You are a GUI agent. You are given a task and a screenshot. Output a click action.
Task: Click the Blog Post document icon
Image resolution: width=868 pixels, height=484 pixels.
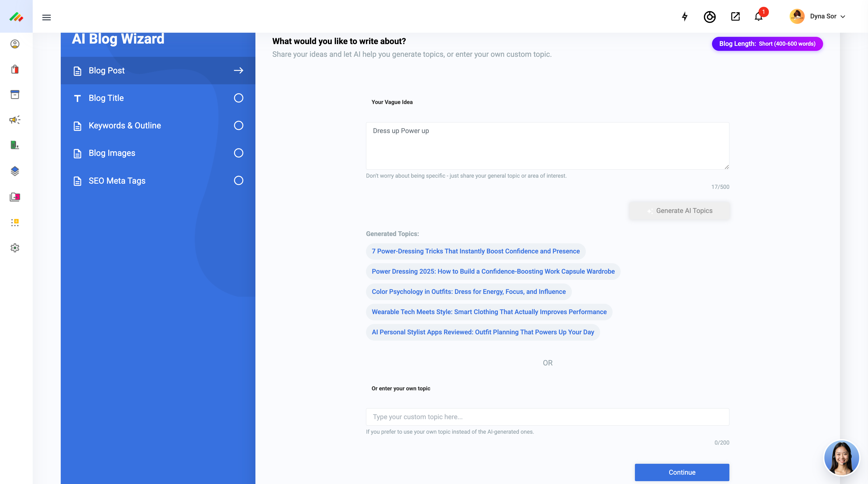pos(78,71)
